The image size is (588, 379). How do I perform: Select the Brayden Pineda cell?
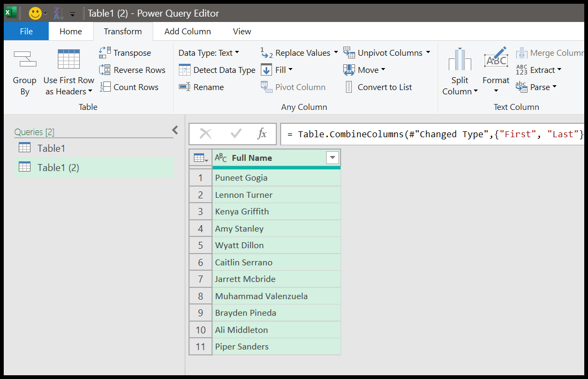[x=276, y=313]
